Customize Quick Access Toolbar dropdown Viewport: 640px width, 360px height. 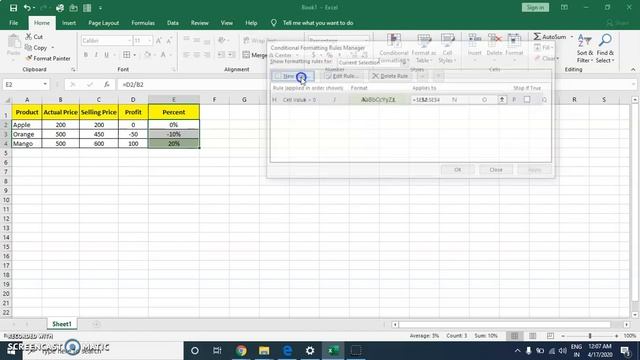(x=100, y=8)
